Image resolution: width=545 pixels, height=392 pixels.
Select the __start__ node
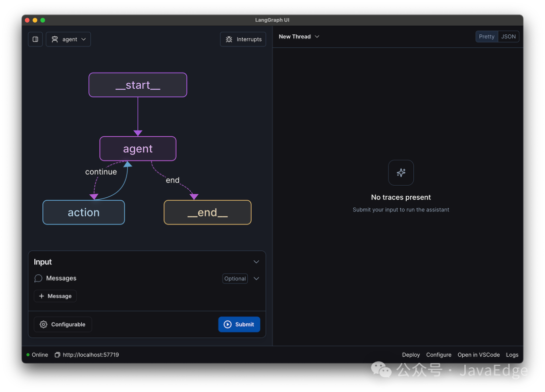click(138, 85)
